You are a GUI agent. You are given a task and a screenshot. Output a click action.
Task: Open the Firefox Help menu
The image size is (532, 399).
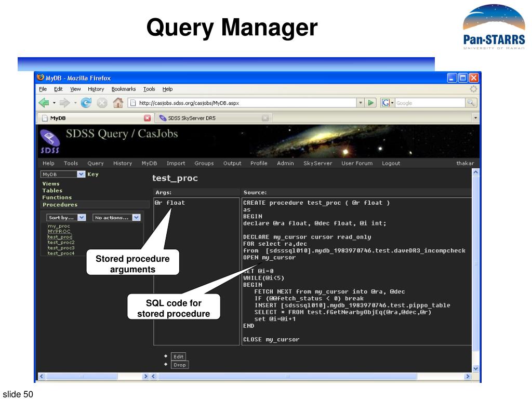coord(167,89)
